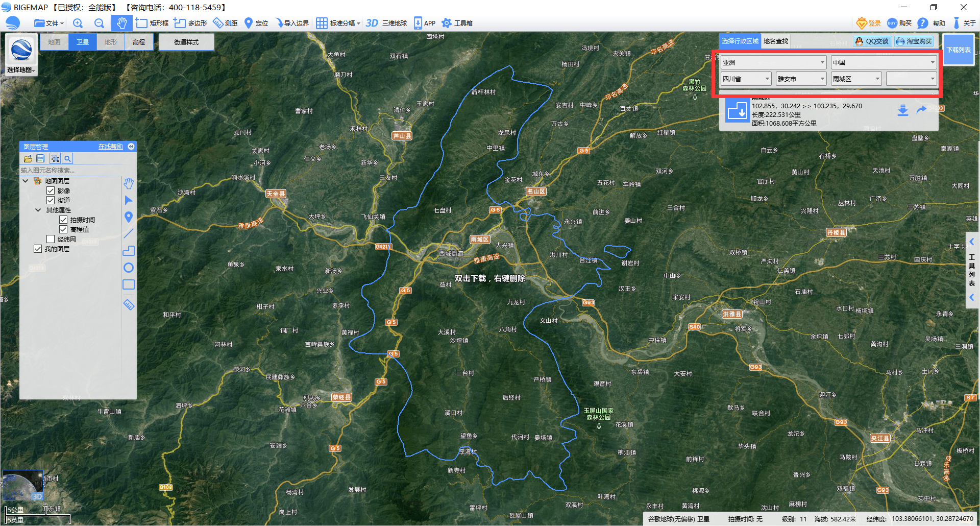The width and height of the screenshot is (980, 526).
Task: Uncheck the 拍摄时间 checkbox
Action: coord(63,220)
